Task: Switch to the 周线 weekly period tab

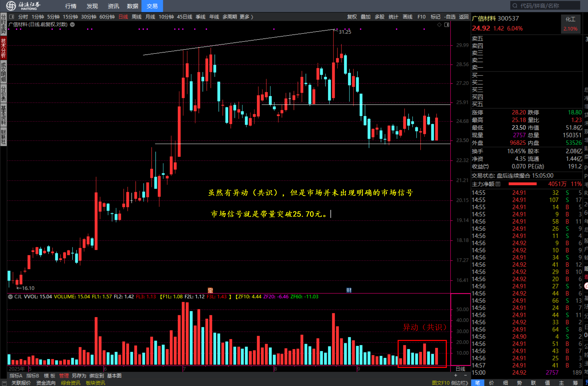Action: pos(136,17)
